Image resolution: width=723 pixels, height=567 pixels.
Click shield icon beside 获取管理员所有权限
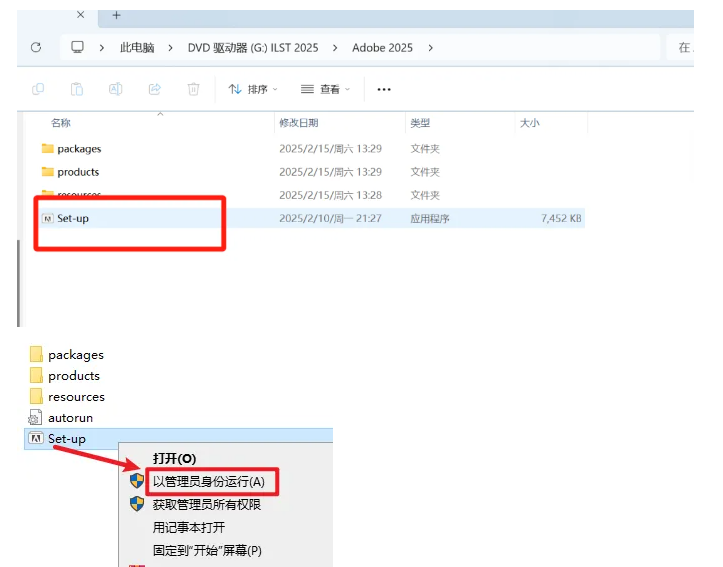click(x=136, y=503)
